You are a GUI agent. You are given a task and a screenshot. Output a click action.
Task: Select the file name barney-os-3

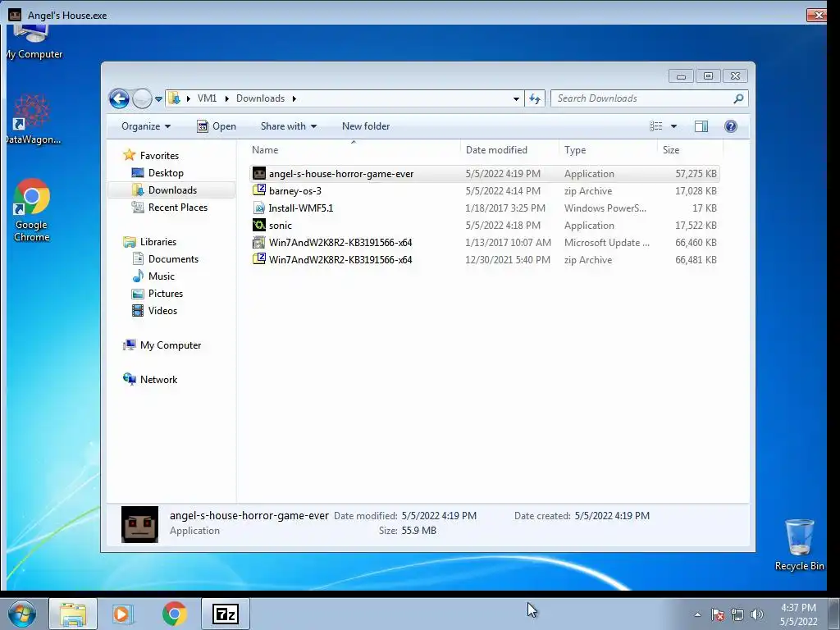(295, 191)
